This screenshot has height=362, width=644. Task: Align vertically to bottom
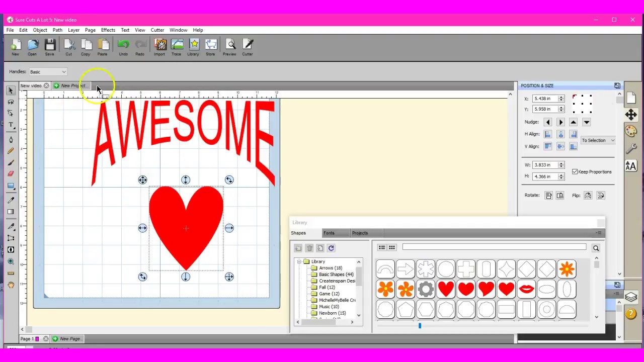[574, 146]
